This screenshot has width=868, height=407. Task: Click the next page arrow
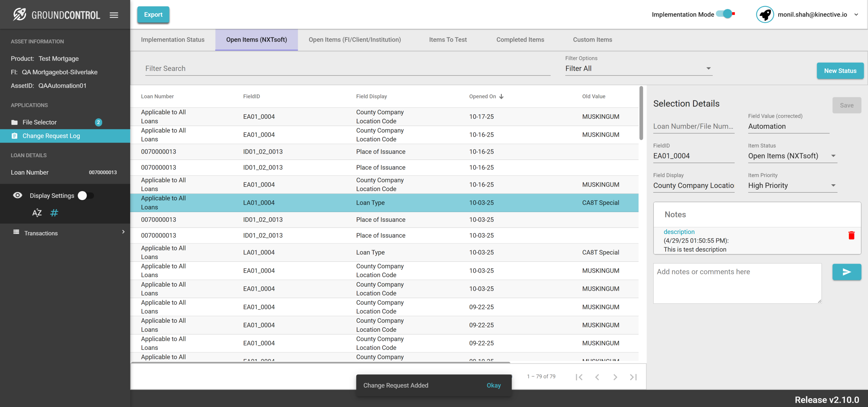coord(615,377)
